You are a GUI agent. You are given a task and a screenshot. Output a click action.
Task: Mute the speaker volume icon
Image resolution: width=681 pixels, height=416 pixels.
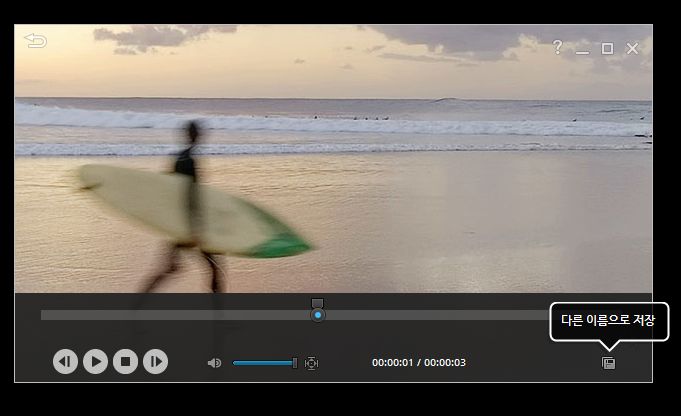tap(215, 363)
